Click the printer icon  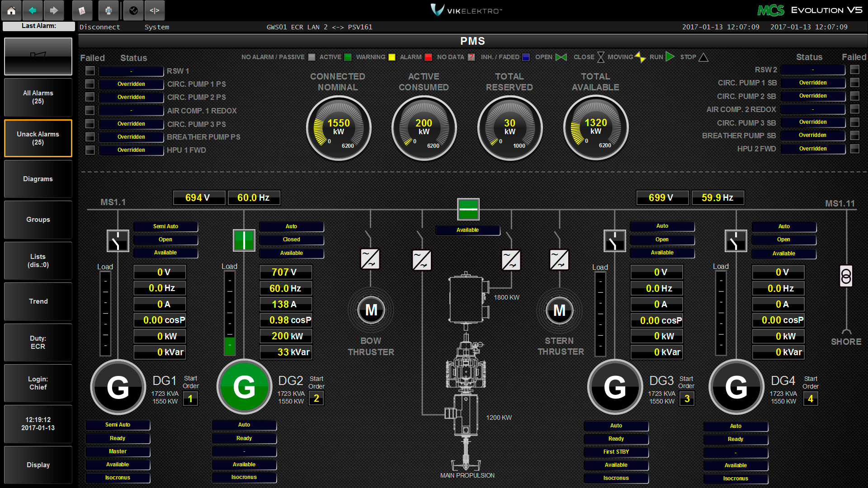point(108,10)
